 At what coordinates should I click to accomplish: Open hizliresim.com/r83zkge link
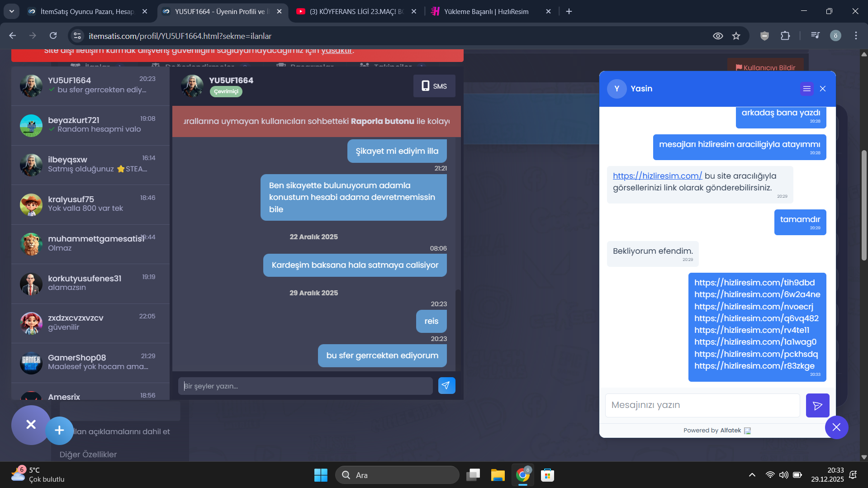(754, 366)
